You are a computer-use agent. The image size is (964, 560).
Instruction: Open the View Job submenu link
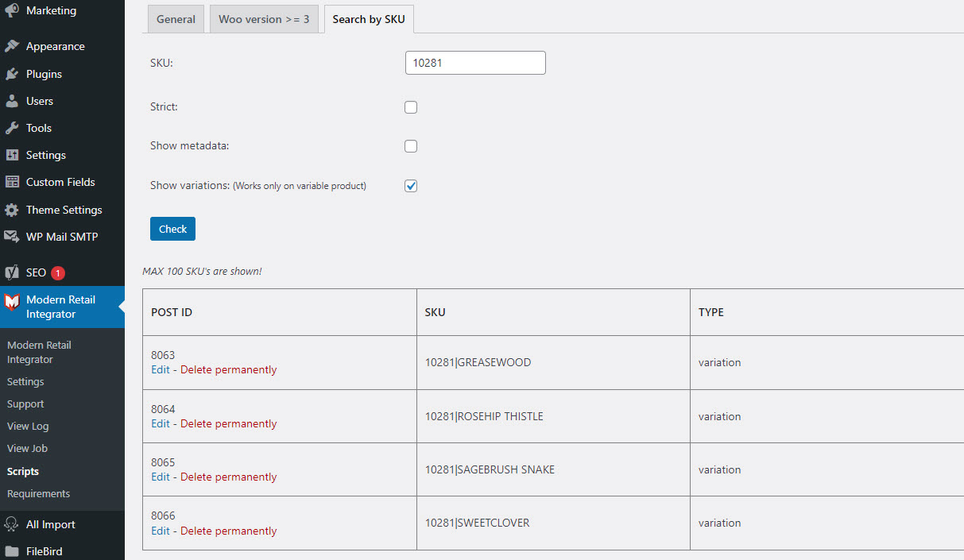(x=27, y=449)
